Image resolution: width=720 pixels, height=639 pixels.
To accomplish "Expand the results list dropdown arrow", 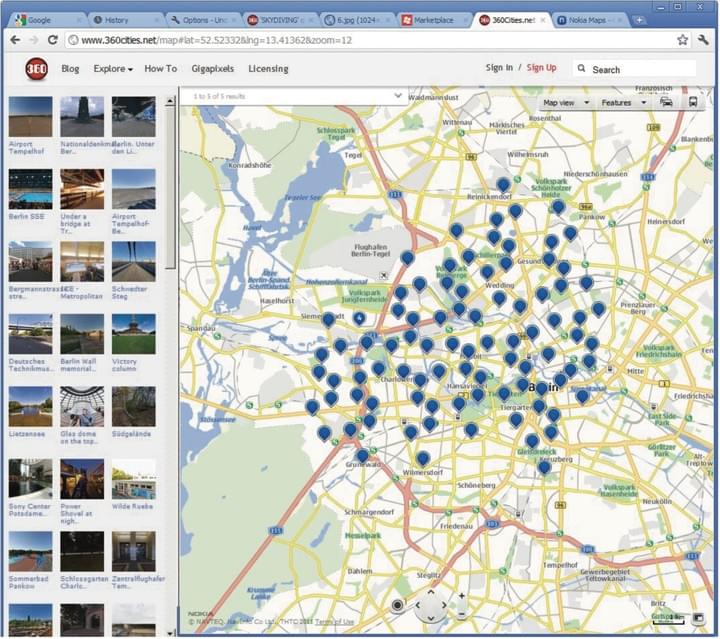I will tap(398, 96).
